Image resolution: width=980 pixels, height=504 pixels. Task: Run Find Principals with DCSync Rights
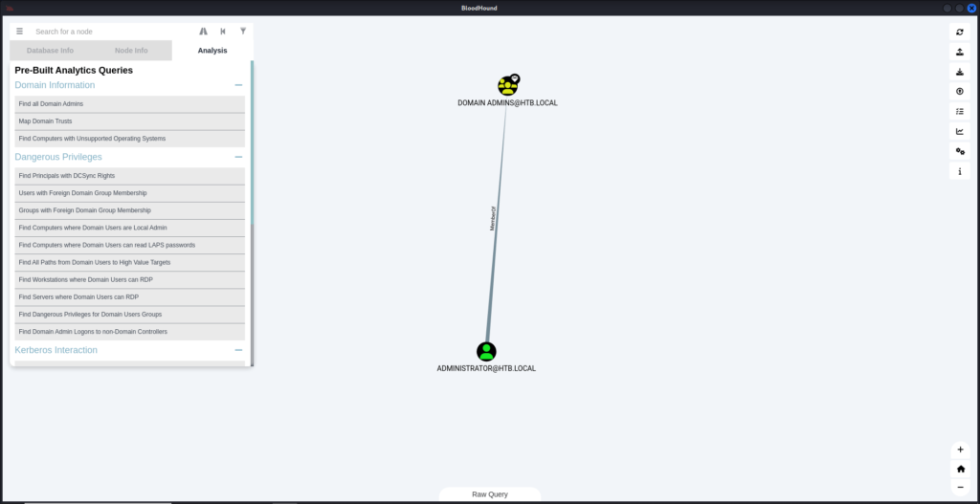pos(130,176)
